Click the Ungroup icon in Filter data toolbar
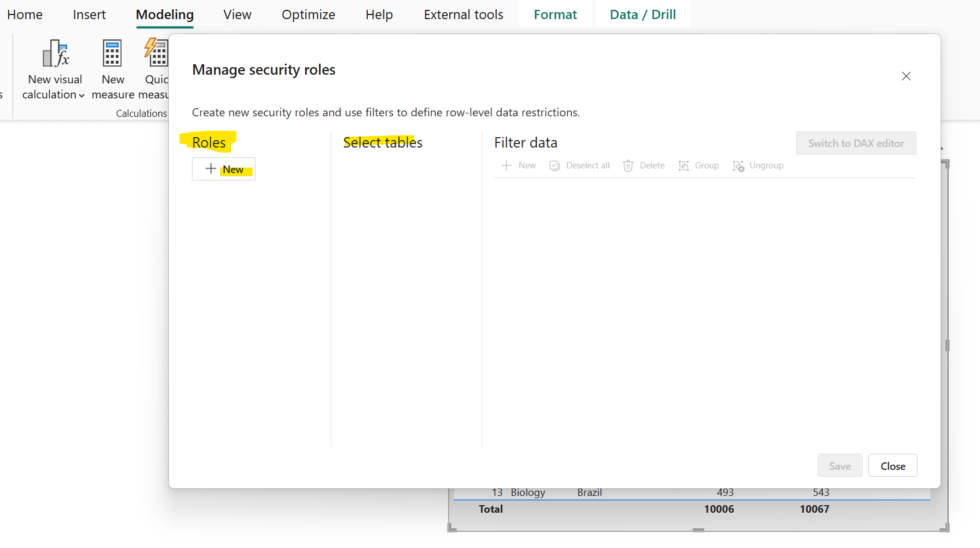Screen dimensions: 980x548 click(738, 166)
